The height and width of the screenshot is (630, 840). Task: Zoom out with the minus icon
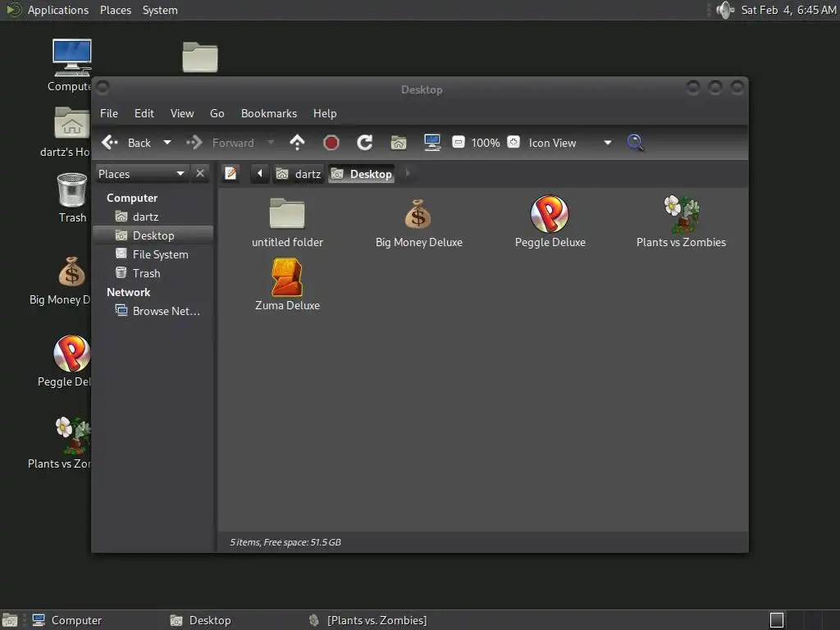click(x=458, y=142)
